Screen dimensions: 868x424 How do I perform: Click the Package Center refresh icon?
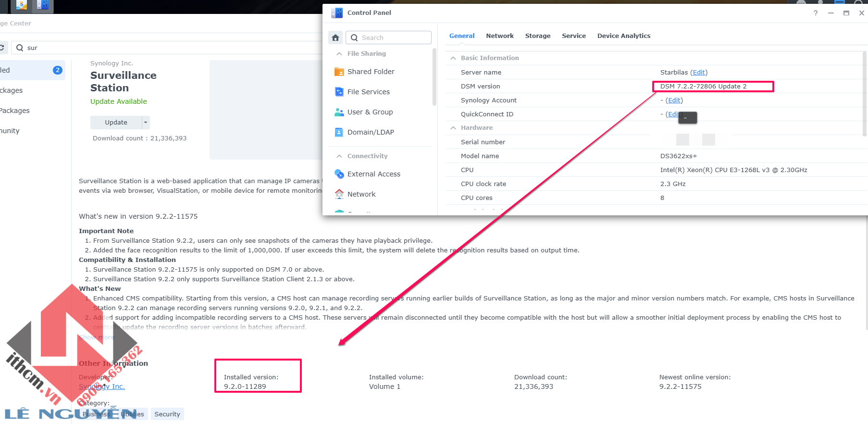tap(1, 48)
